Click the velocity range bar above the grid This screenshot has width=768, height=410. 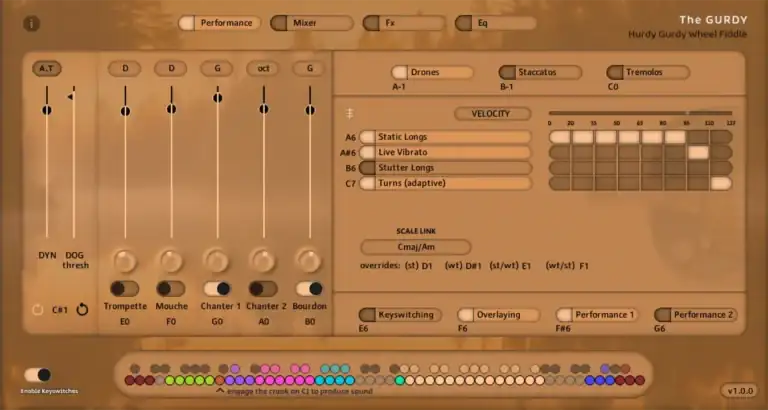pyautogui.click(x=641, y=113)
